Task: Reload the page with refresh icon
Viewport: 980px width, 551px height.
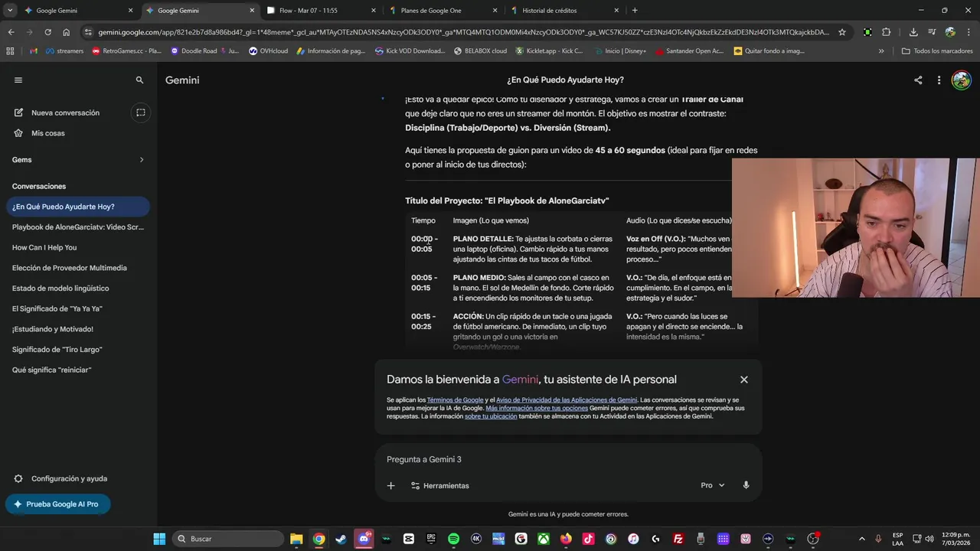Action: coord(47,32)
